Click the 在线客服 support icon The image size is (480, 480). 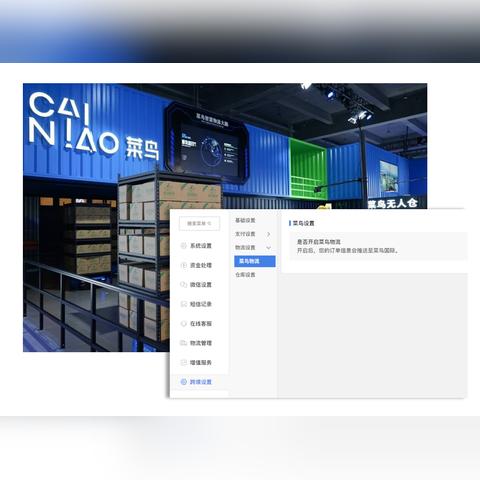(x=183, y=324)
